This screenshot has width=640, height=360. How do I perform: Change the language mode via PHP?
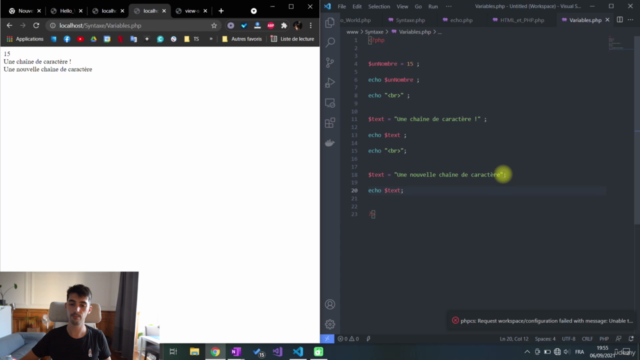pos(604,339)
